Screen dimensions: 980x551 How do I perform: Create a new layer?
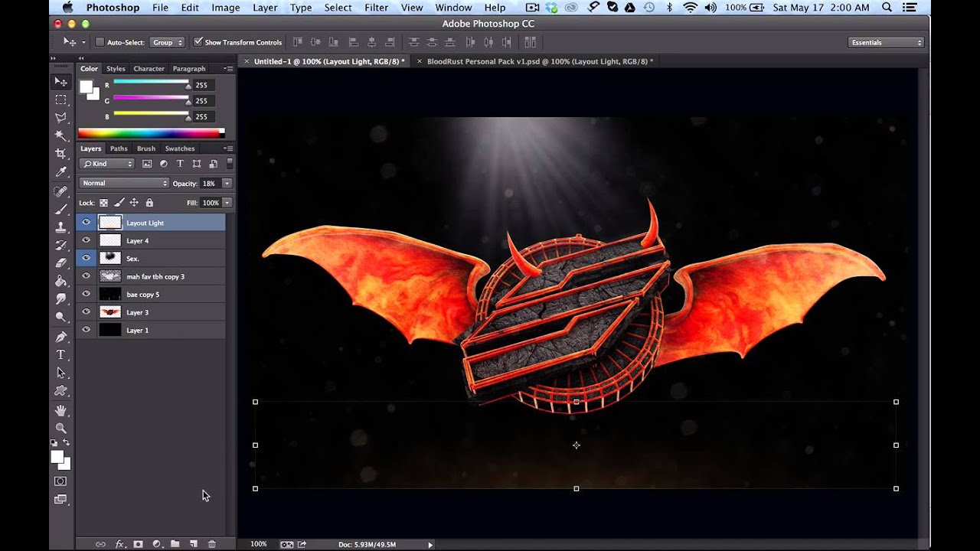tap(194, 544)
